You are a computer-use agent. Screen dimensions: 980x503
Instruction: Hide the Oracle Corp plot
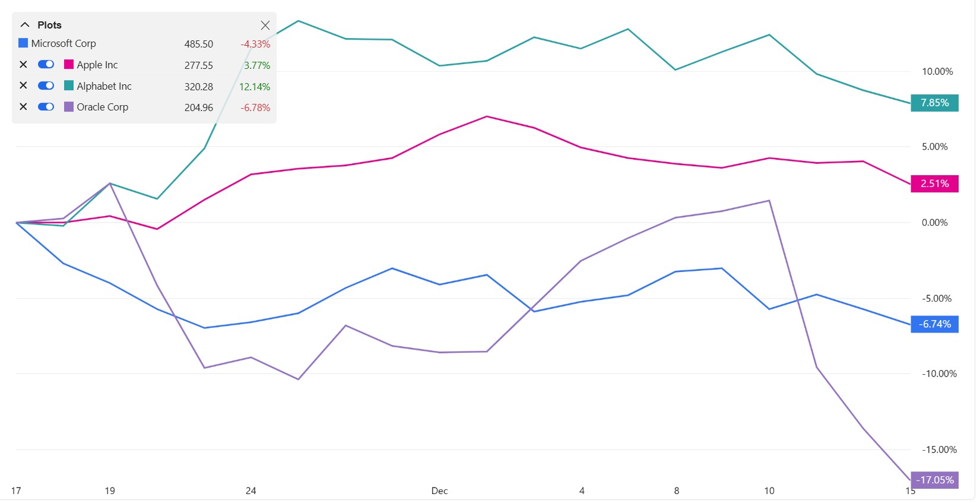(x=46, y=106)
